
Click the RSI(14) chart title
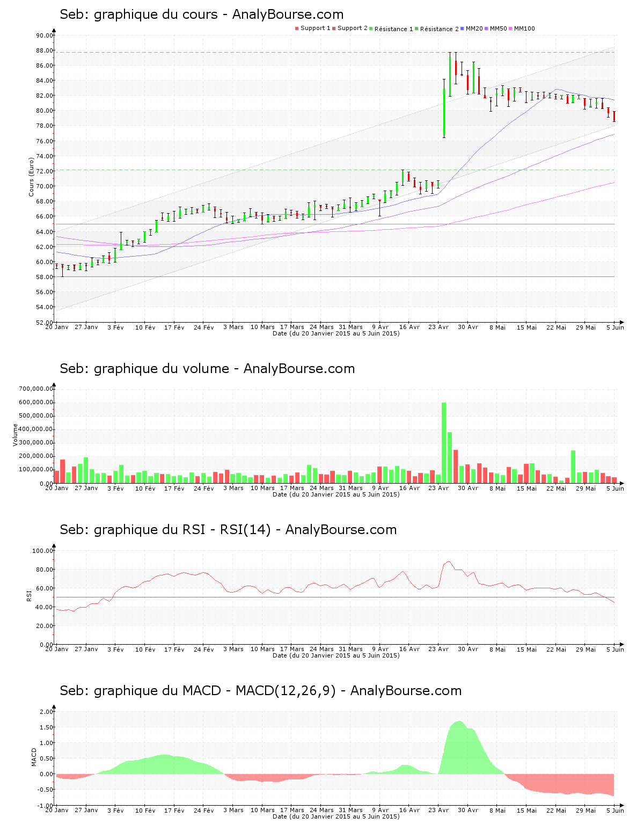click(228, 530)
